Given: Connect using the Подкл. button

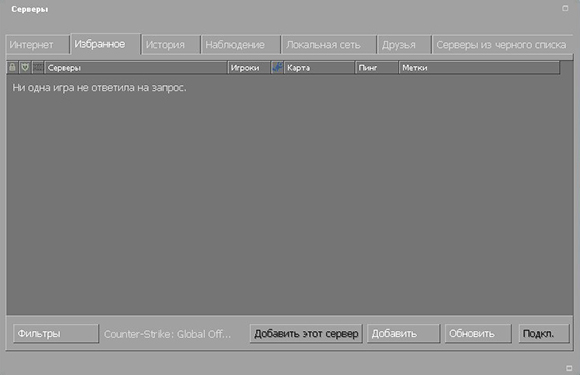Looking at the screenshot, I should coord(544,334).
